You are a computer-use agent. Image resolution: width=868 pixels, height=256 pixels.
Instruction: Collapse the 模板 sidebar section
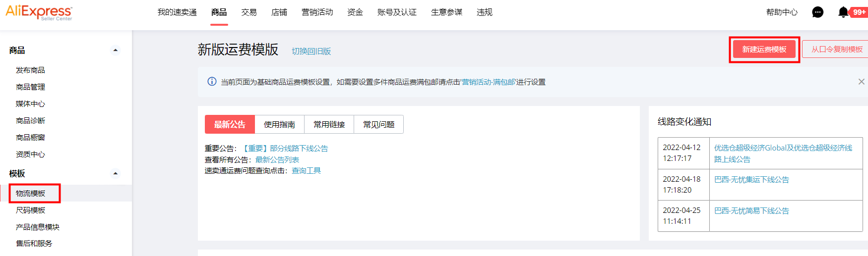(115, 173)
